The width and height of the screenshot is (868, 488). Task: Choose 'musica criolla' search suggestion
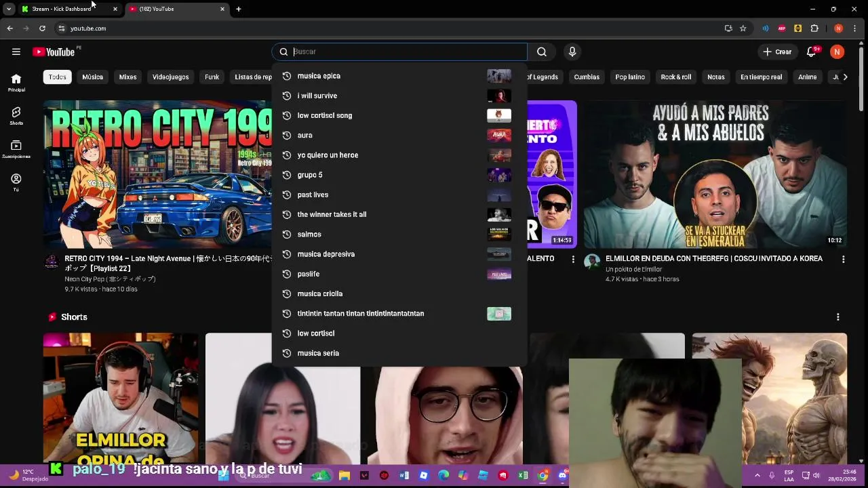pyautogui.click(x=399, y=293)
